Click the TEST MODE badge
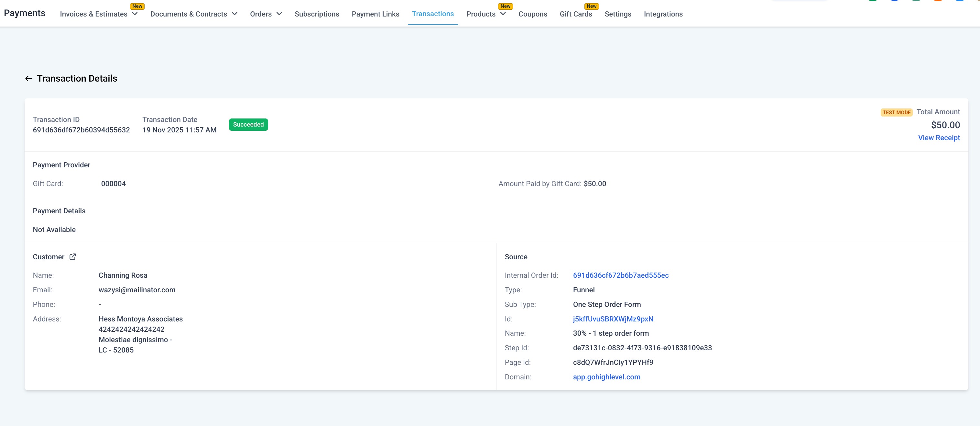980x426 pixels. coord(896,112)
